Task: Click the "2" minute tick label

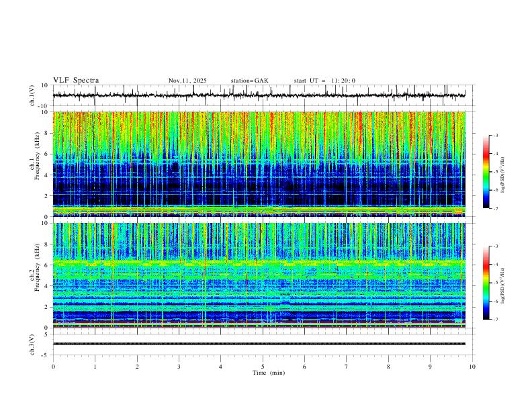Action: point(137,367)
